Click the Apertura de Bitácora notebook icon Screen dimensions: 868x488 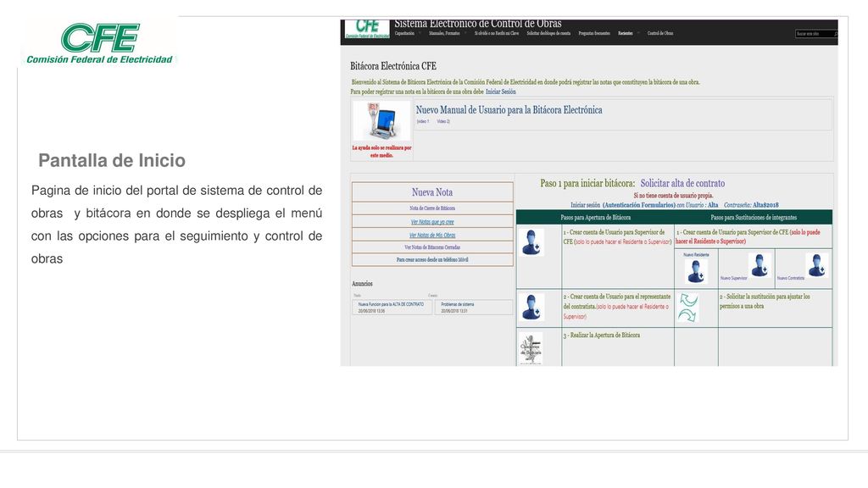pyautogui.click(x=531, y=348)
